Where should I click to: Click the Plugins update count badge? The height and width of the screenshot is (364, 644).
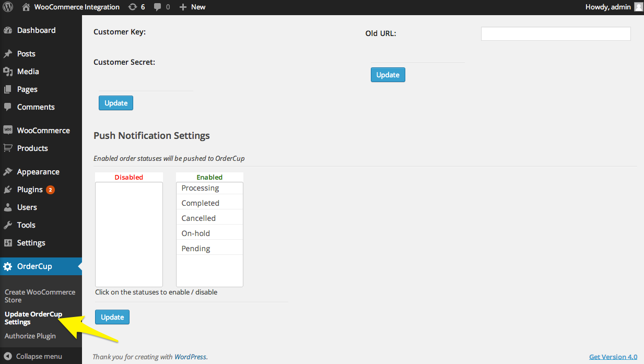50,190
